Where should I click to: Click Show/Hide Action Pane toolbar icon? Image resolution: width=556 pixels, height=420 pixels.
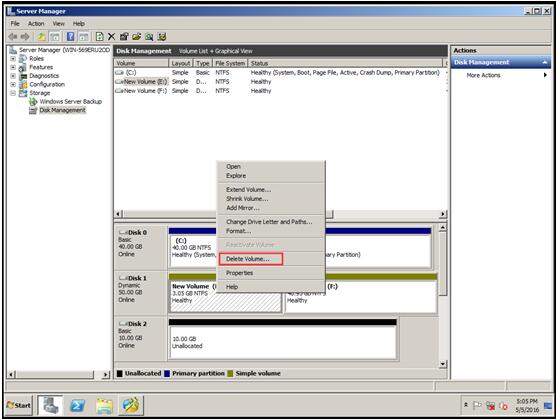pos(83,37)
